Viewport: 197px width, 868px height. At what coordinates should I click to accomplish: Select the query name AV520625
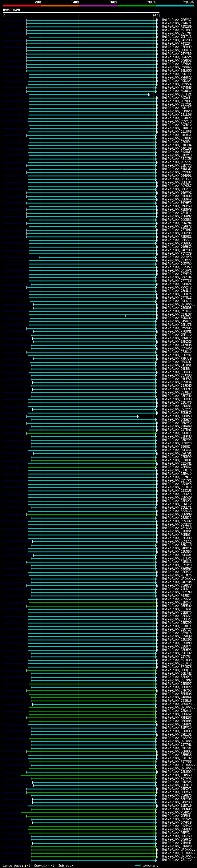pos(11,10)
